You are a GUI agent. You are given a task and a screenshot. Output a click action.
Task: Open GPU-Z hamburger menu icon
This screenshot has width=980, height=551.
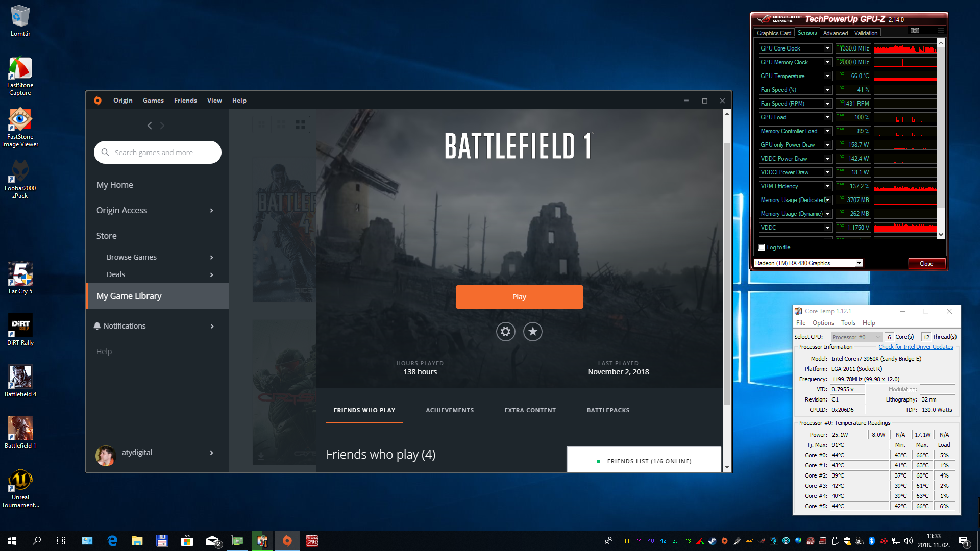pos(941,31)
